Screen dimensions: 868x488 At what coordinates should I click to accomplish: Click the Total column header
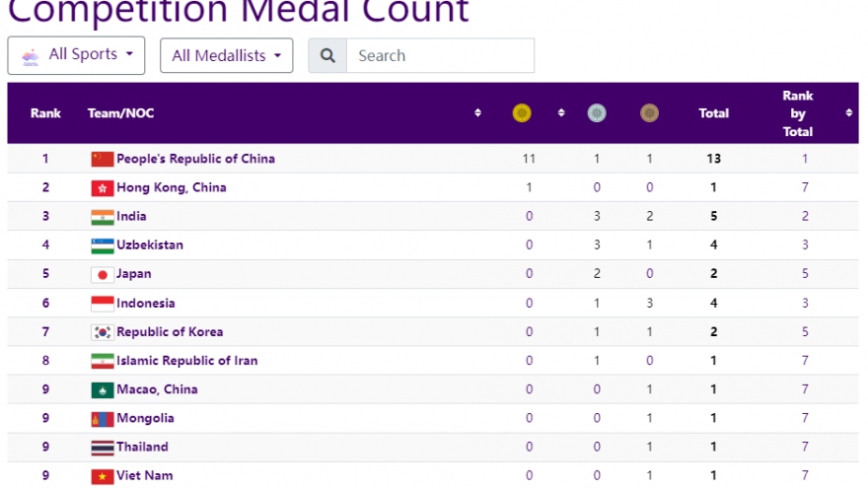click(713, 113)
